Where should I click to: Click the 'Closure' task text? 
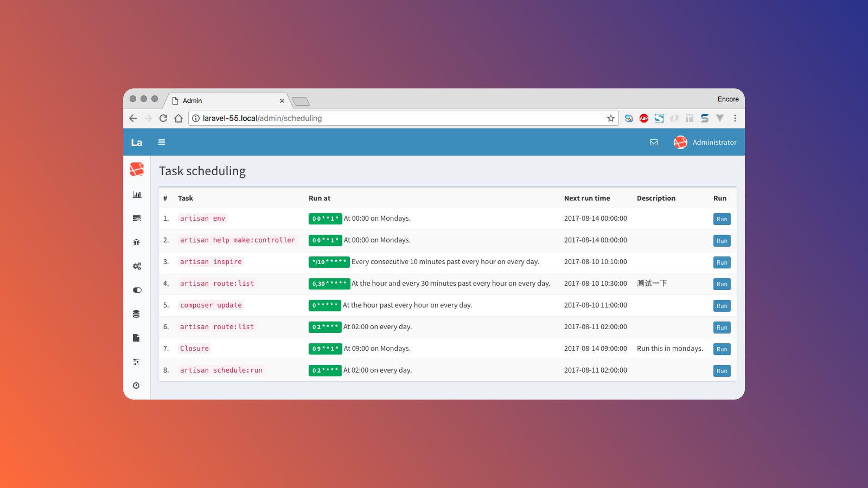[194, 349]
